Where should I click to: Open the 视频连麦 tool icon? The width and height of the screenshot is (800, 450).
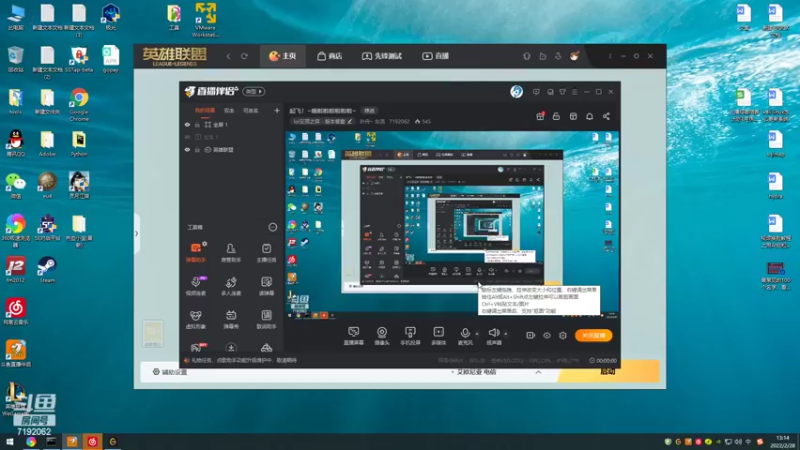(195, 286)
